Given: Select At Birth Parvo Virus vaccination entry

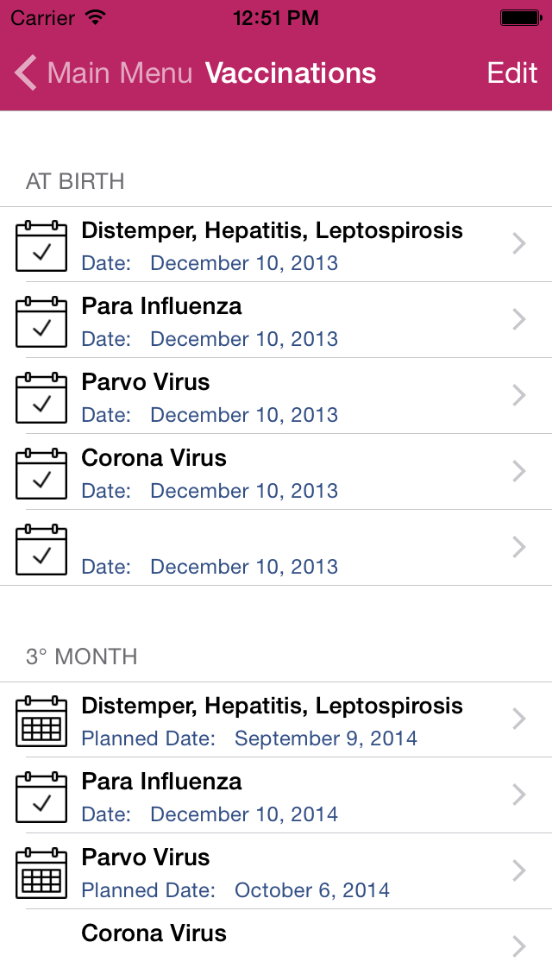Looking at the screenshot, I should [259, 397].
